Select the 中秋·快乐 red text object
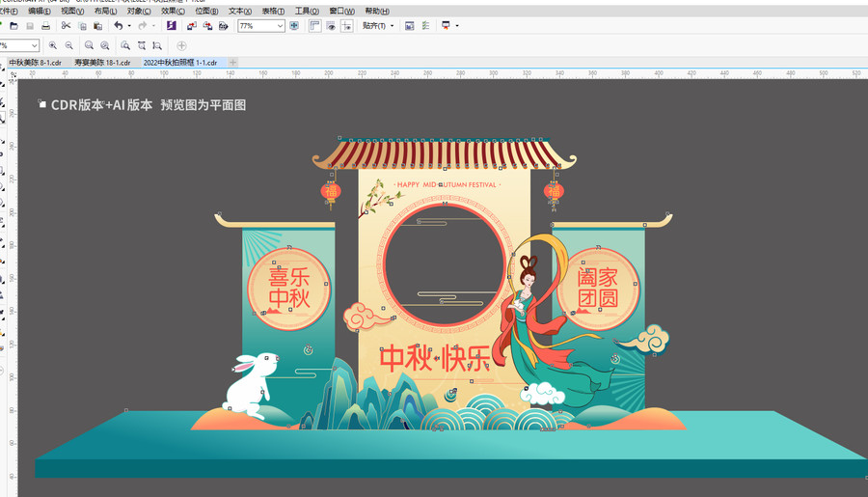This screenshot has width=868, height=497. pos(435,358)
